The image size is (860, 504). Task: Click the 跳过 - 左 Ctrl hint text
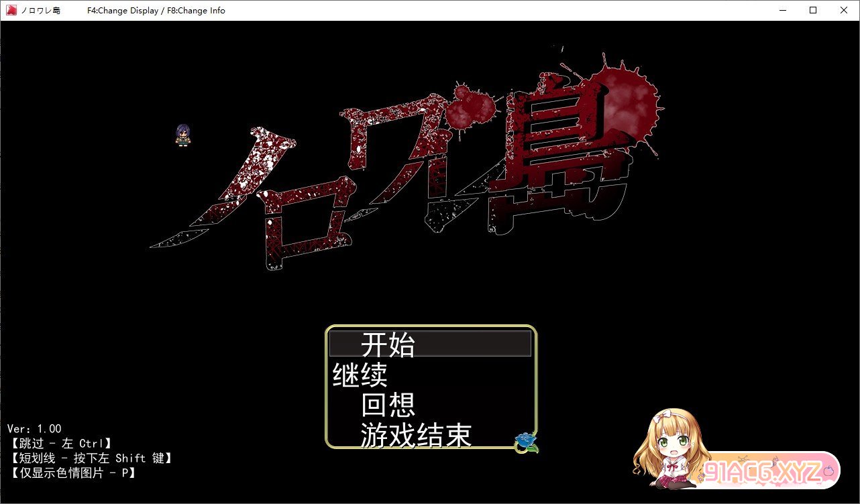[60, 444]
